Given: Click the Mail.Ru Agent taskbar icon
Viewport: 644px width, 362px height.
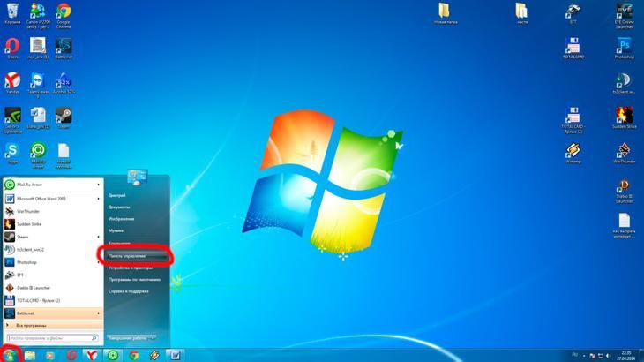Looking at the screenshot, I should (113, 356).
